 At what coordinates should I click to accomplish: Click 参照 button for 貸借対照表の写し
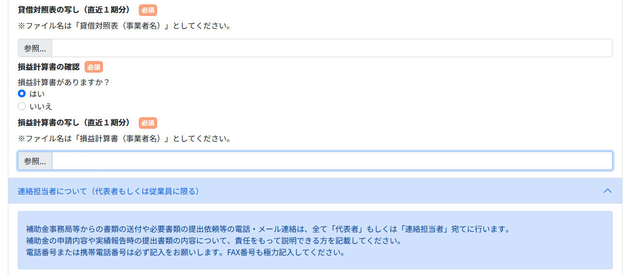click(x=35, y=48)
